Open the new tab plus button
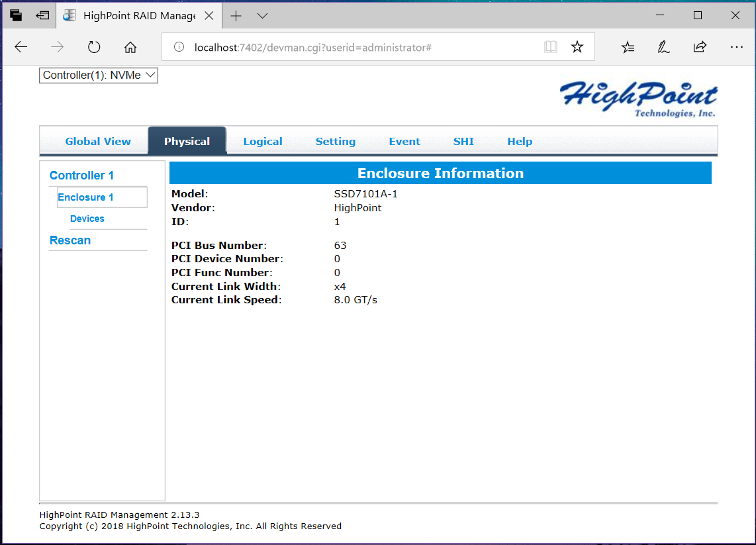 (x=236, y=16)
